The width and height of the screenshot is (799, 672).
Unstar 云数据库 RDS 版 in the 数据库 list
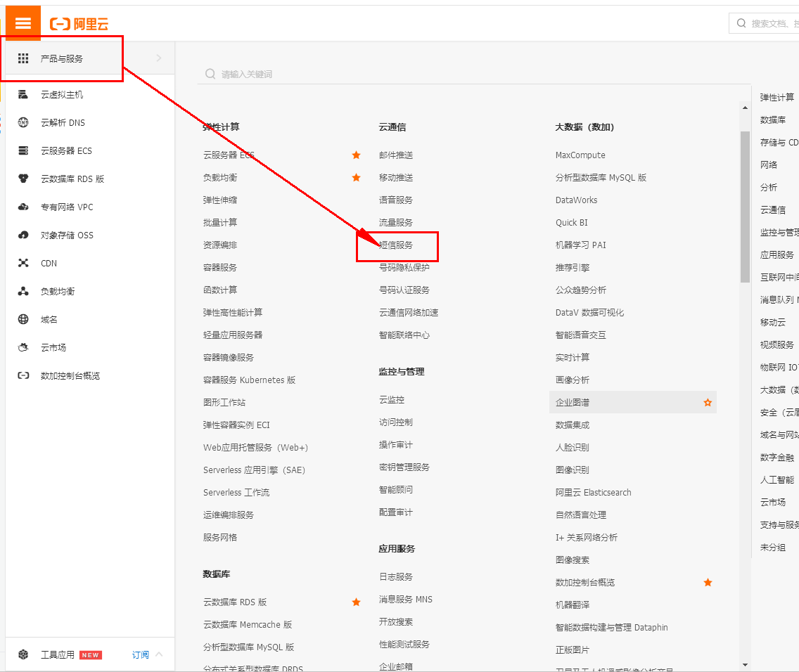click(356, 602)
